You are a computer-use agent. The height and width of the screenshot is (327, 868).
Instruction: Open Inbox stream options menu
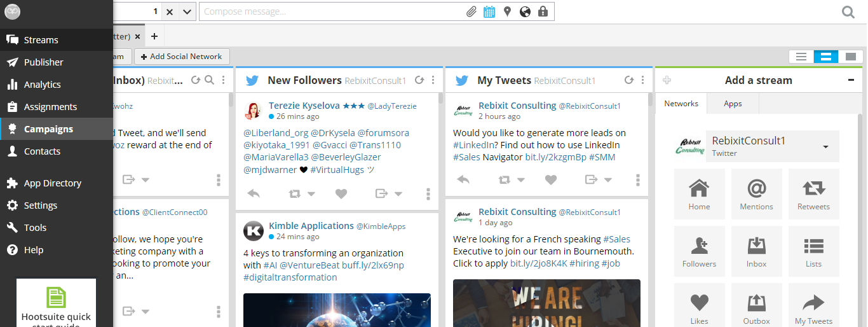[223, 80]
